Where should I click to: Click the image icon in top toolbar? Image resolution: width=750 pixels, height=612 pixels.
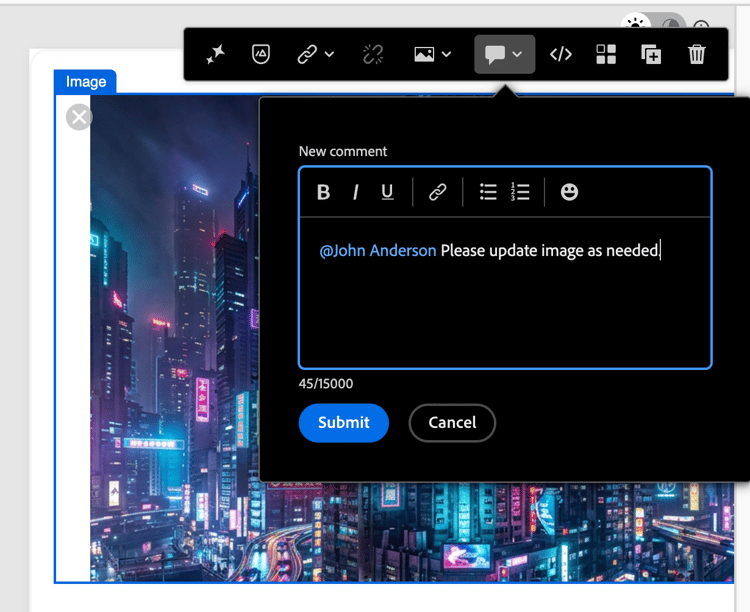(x=424, y=54)
